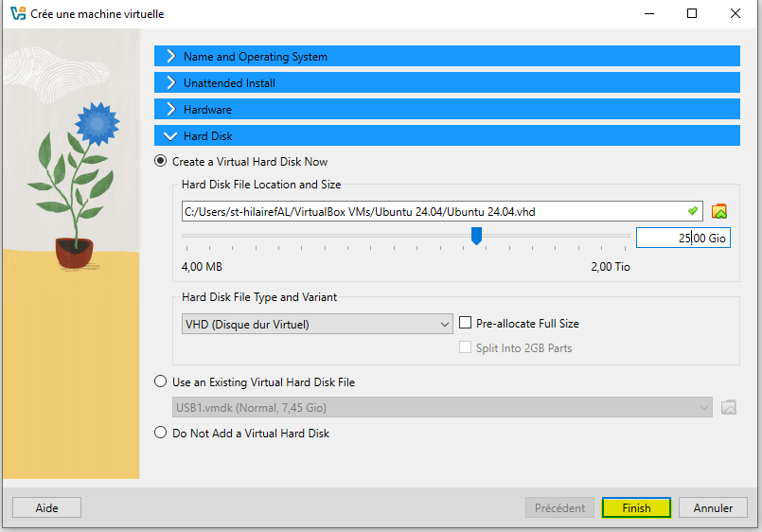Click the green checkmark in file path field
The width and height of the screenshot is (762, 532).
coord(693,211)
